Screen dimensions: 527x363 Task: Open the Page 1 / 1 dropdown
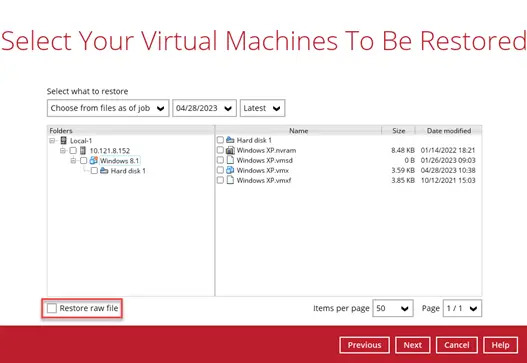coord(462,308)
